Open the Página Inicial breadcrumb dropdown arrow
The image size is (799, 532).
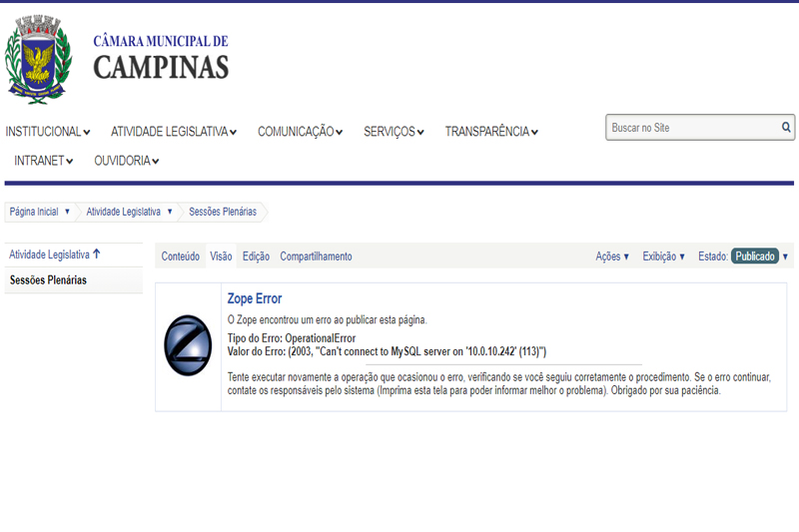click(x=67, y=212)
